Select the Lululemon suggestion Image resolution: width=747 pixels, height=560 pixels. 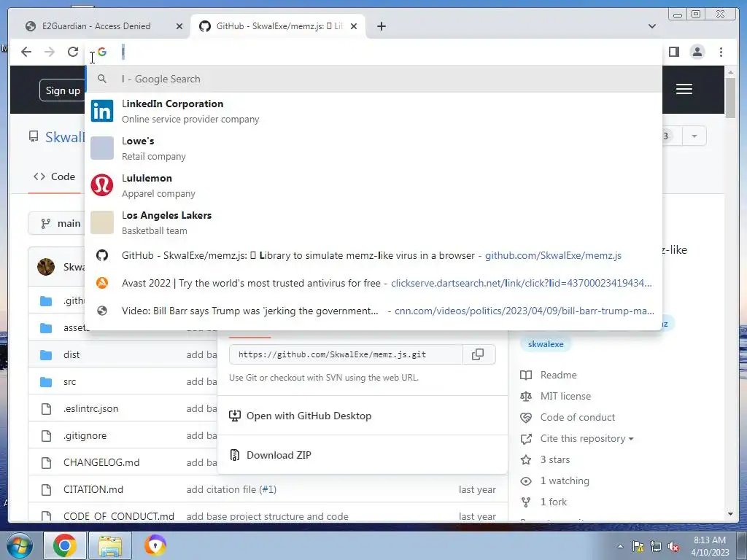point(374,185)
